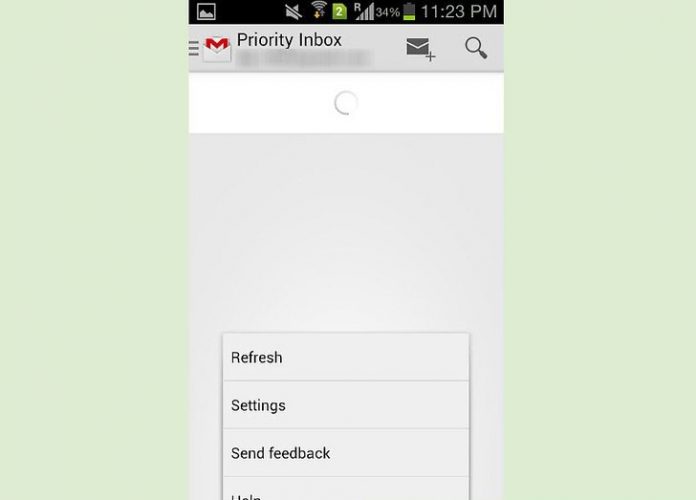Screen dimensions: 696x500
Task: Tap the blurred account email under title
Action: (303, 58)
